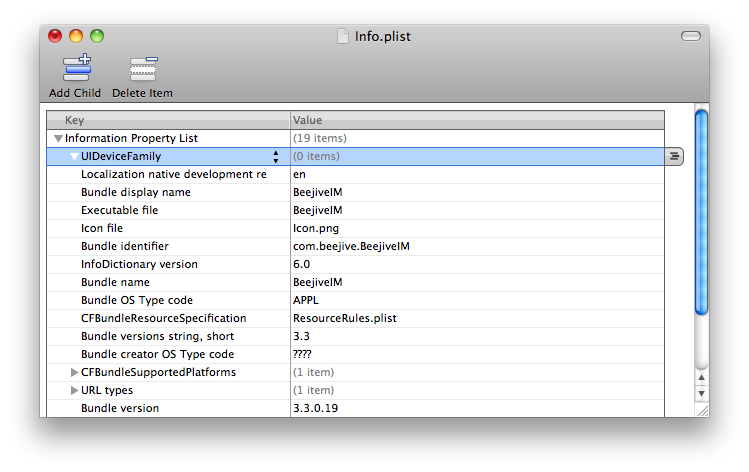Image resolution: width=749 pixels, height=472 pixels.
Task: Click the scrollbar down arrow
Action: 701,393
